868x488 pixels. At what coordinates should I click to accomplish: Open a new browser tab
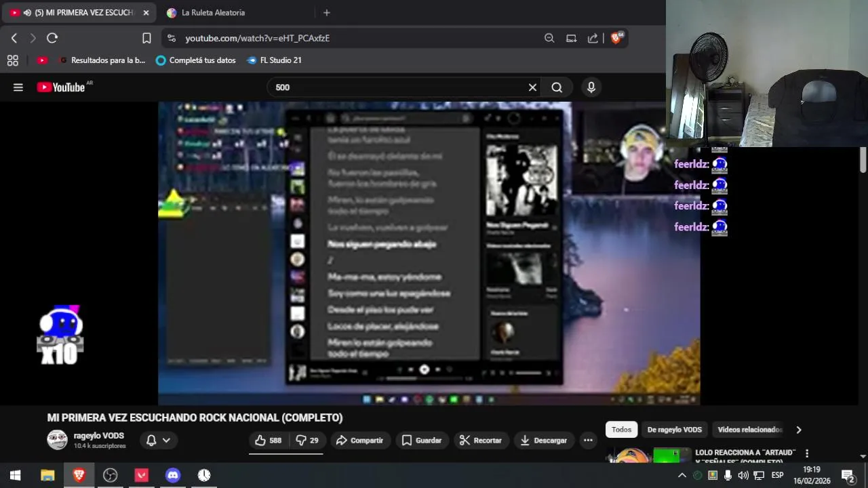coord(327,13)
